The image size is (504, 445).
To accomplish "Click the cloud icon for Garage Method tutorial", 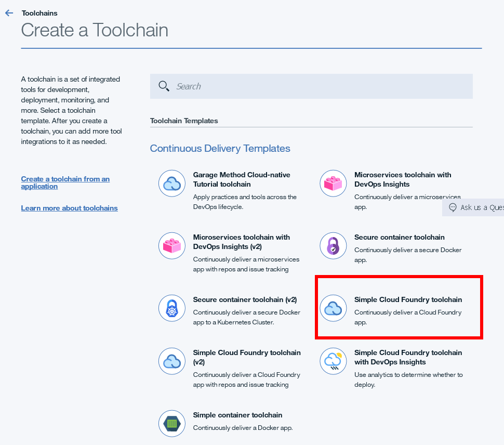I will point(172,184).
